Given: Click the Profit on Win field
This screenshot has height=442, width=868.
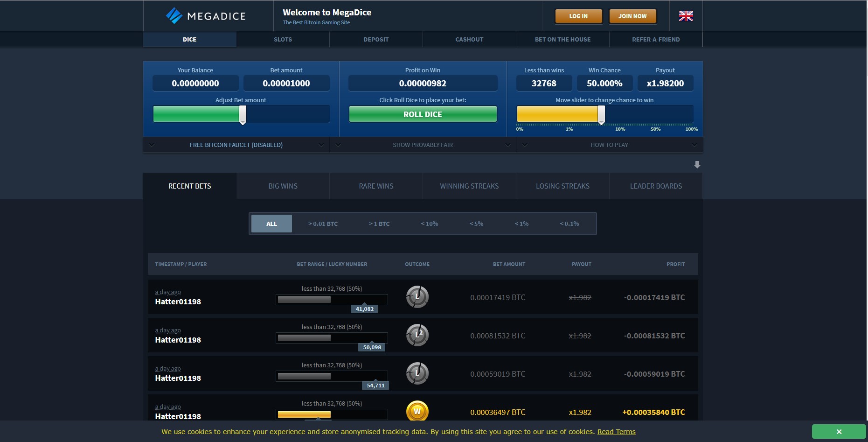Looking at the screenshot, I should (423, 84).
